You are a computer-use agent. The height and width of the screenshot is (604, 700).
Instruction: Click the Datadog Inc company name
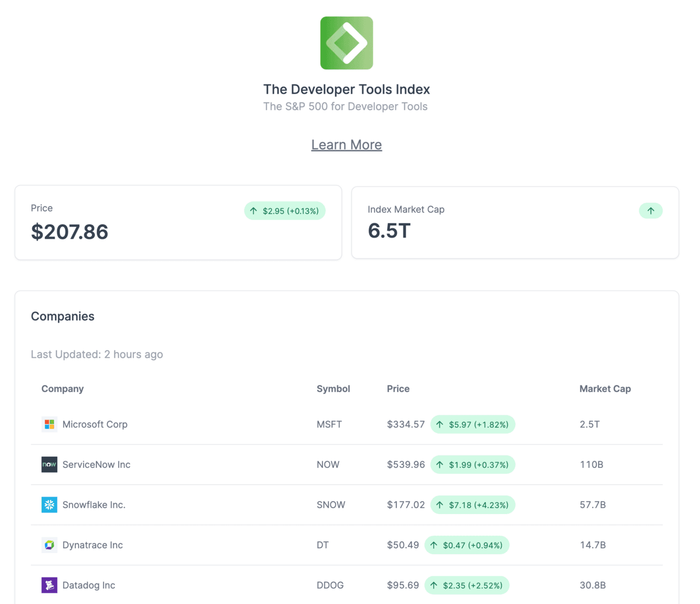click(x=89, y=585)
